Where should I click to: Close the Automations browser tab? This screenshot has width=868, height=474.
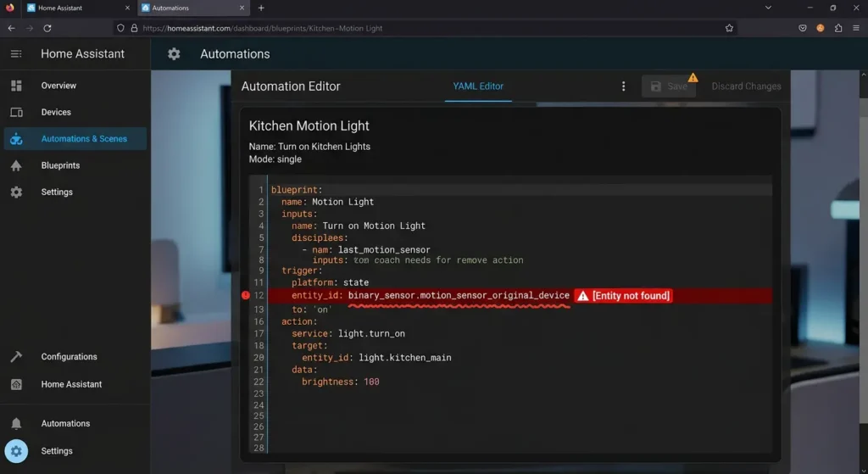tap(242, 8)
